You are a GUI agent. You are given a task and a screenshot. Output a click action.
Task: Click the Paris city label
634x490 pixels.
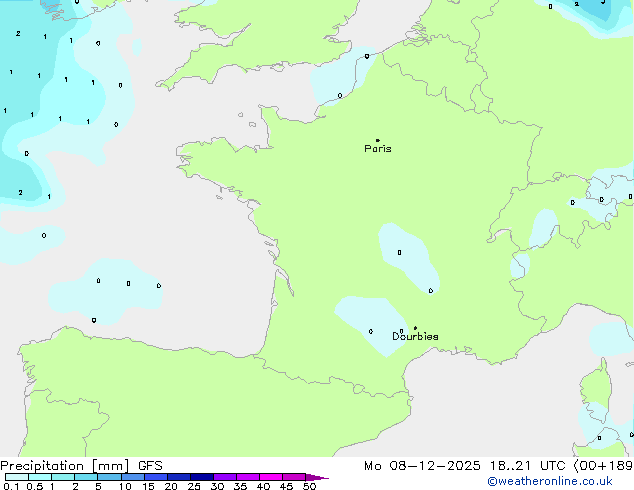pyautogui.click(x=378, y=148)
